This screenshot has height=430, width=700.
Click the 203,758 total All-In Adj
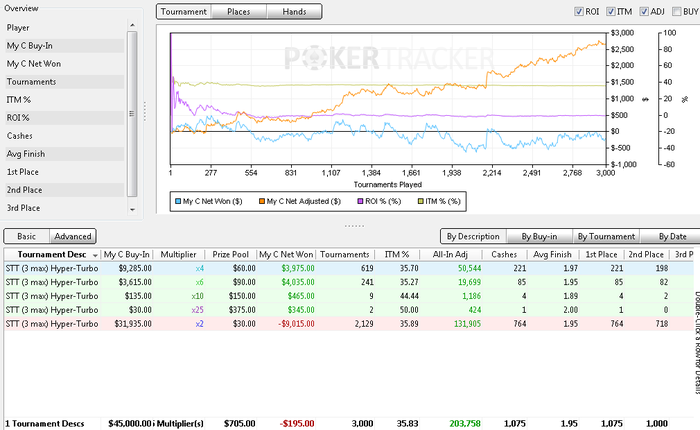tap(465, 423)
